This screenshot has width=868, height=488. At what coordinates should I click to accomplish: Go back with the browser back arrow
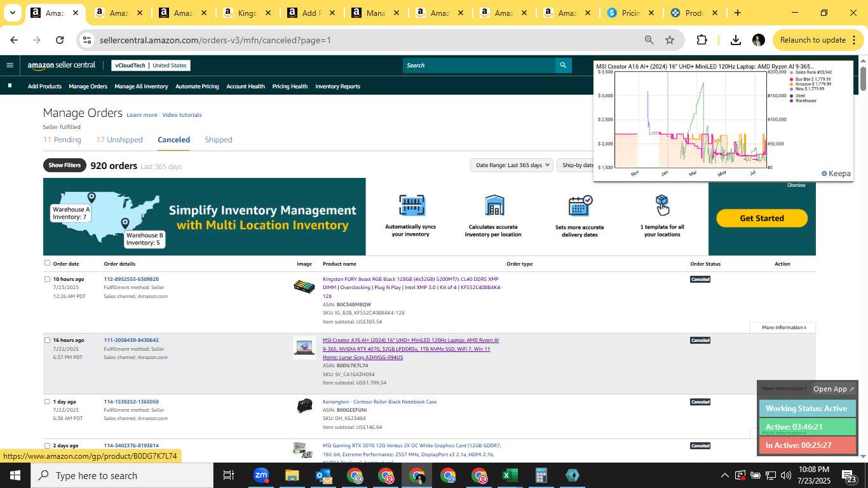coord(14,40)
